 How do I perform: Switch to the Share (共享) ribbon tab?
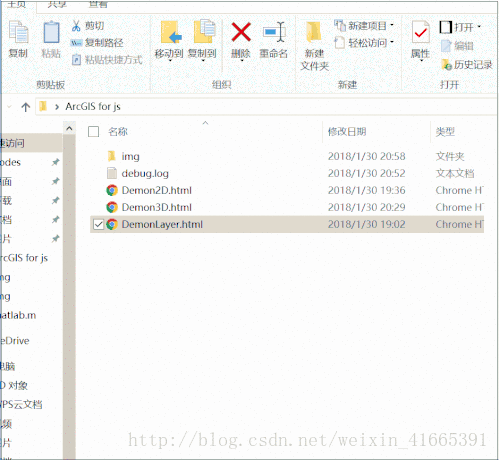57,4
